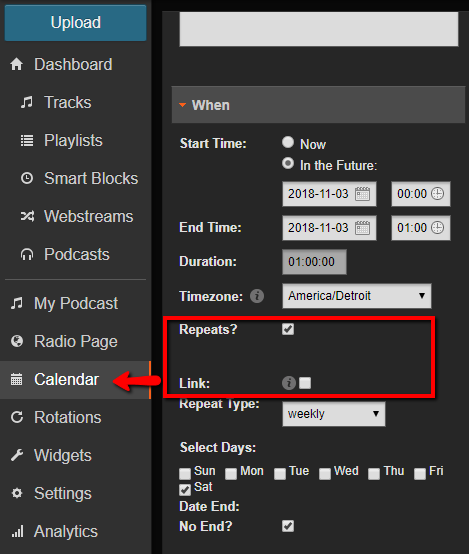Open the weekly Repeat Type dropdown
This screenshot has height=554, width=469.
334,414
